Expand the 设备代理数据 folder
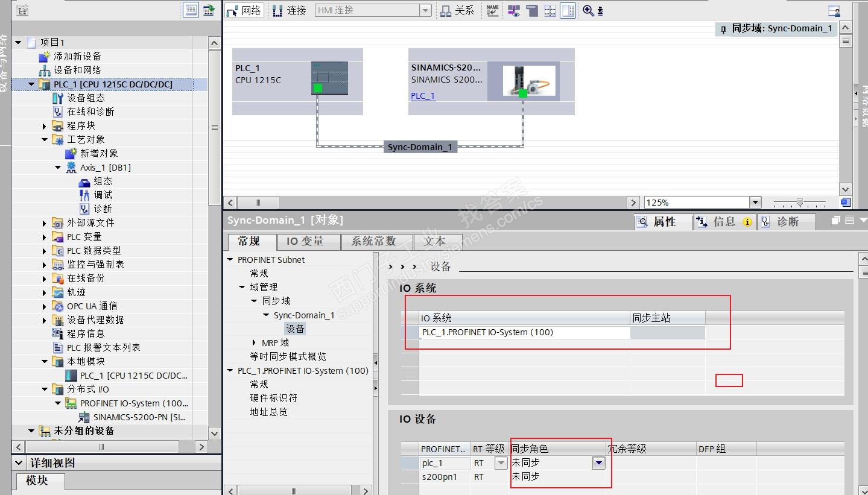The image size is (868, 495). coord(45,320)
